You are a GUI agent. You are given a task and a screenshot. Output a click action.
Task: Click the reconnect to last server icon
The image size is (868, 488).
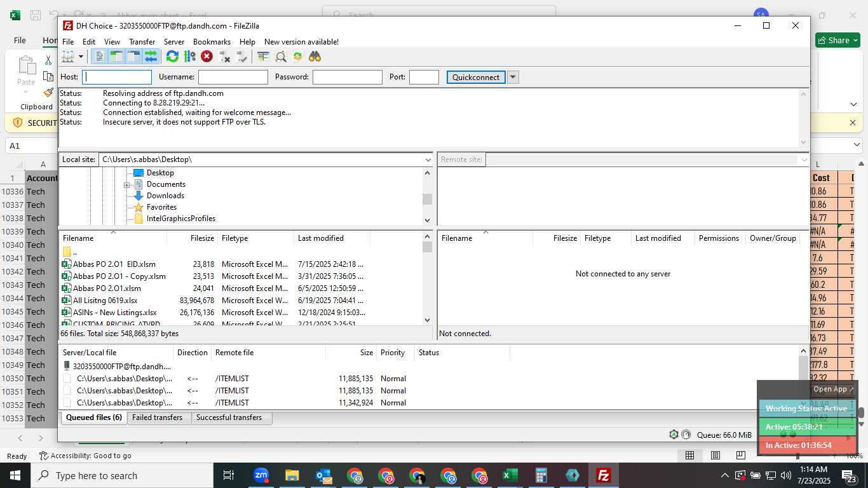coord(241,57)
